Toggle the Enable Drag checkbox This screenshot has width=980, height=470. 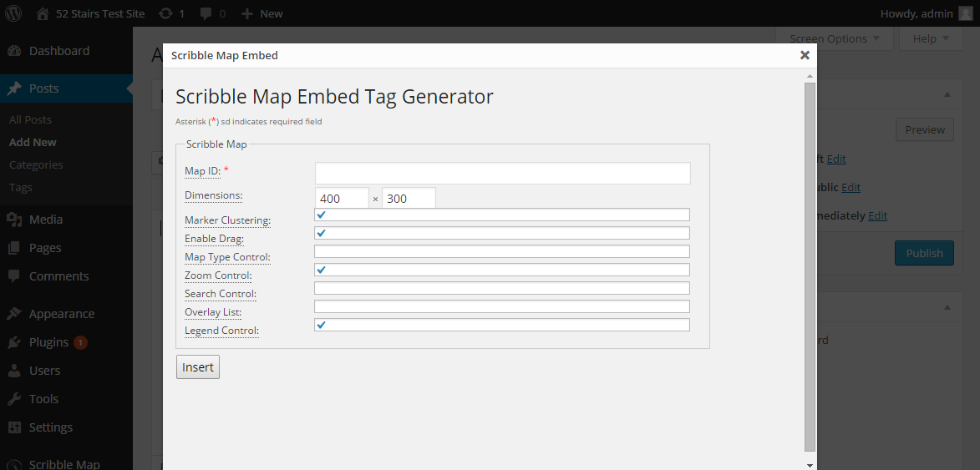502,233
